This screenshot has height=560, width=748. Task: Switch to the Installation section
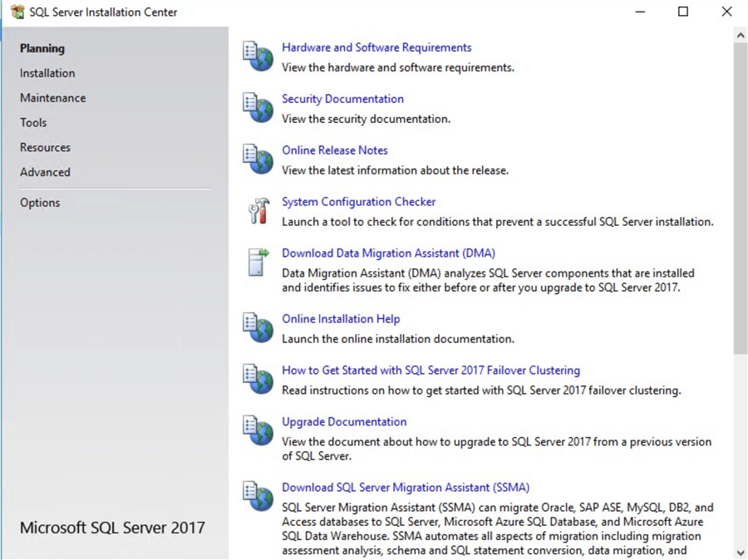pyautogui.click(x=47, y=73)
